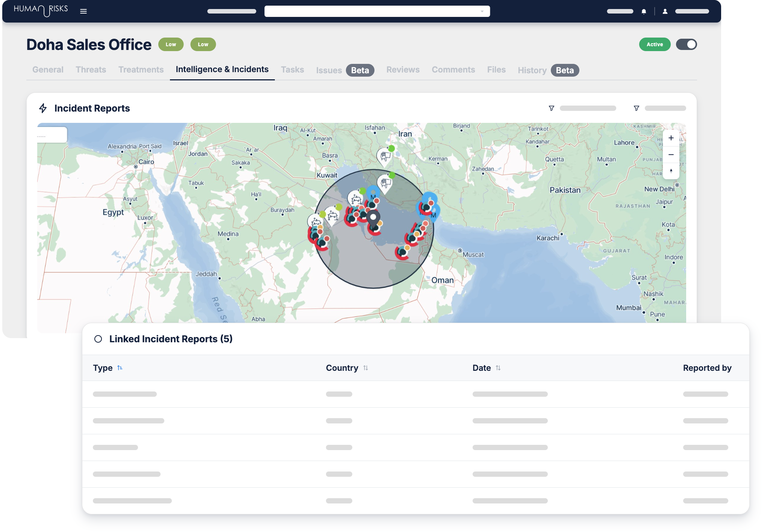The image size is (767, 532).
Task: Sort the table by Country
Action: pyautogui.click(x=347, y=368)
